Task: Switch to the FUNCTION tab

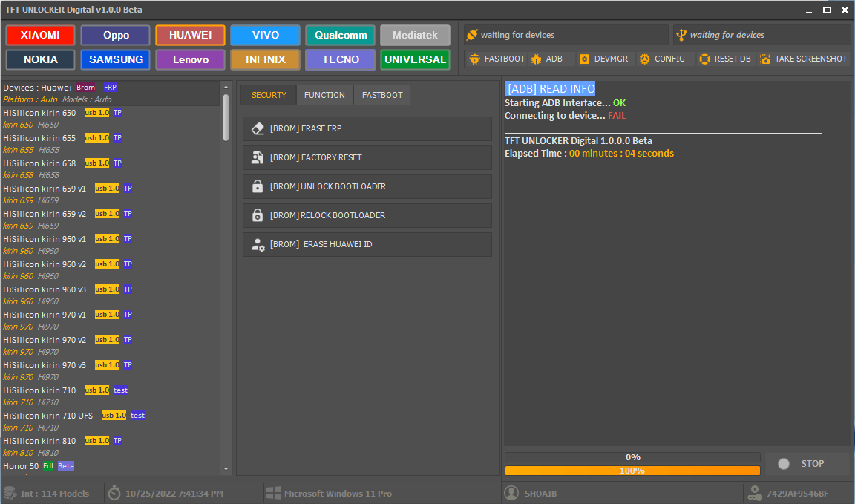Action: tap(324, 95)
